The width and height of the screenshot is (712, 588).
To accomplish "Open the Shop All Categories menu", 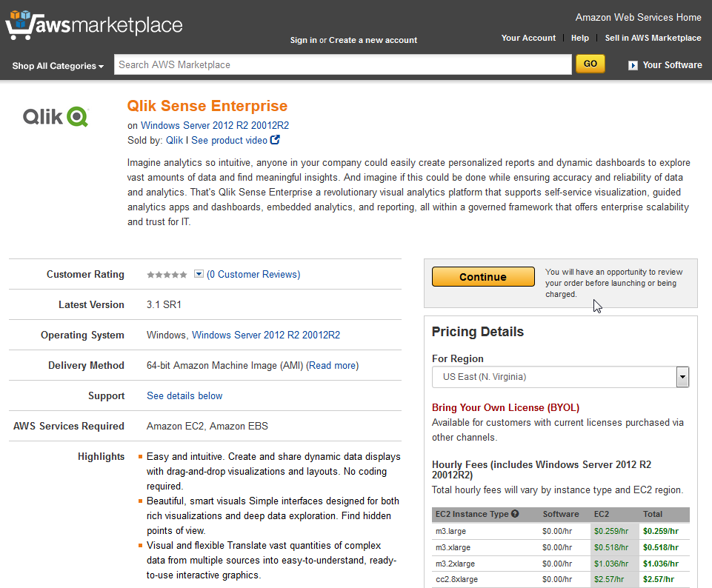I will [x=58, y=66].
